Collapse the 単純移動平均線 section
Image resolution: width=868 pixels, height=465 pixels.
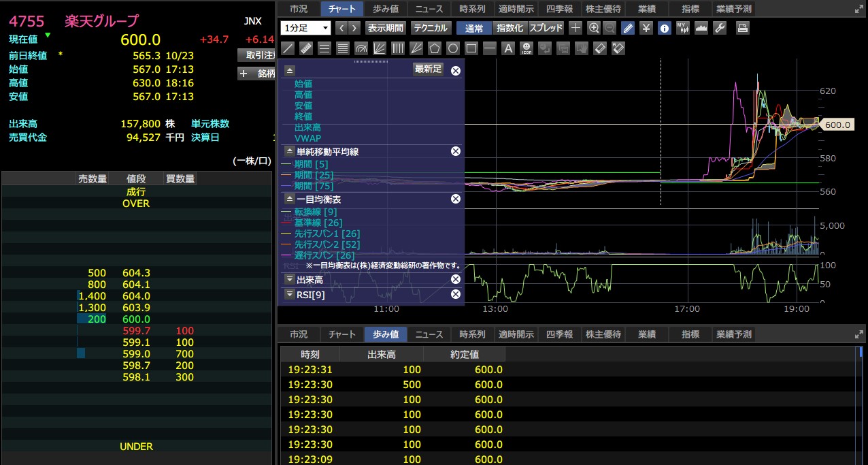click(289, 151)
